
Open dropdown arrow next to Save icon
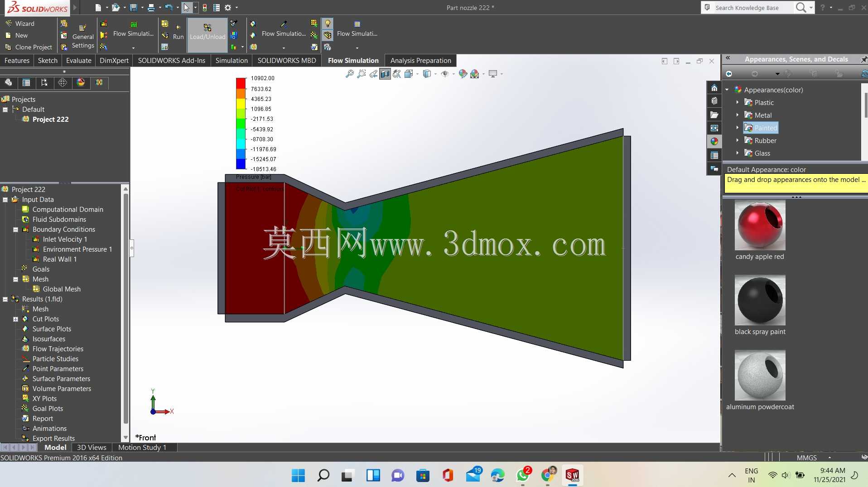[x=142, y=8]
